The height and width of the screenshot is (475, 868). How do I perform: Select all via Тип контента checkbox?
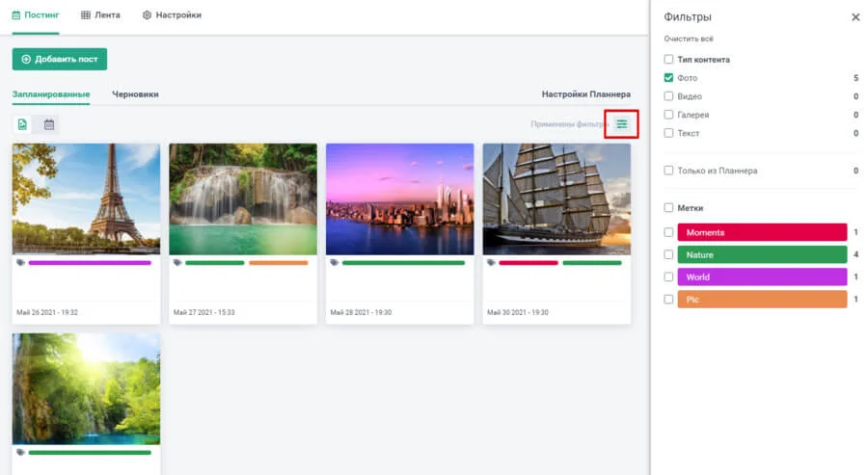[669, 60]
